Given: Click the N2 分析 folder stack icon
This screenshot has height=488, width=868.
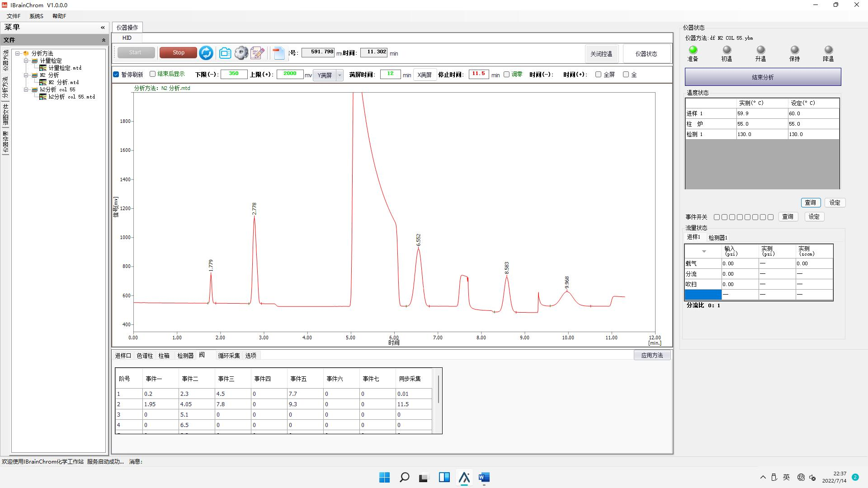Looking at the screenshot, I should [35, 75].
